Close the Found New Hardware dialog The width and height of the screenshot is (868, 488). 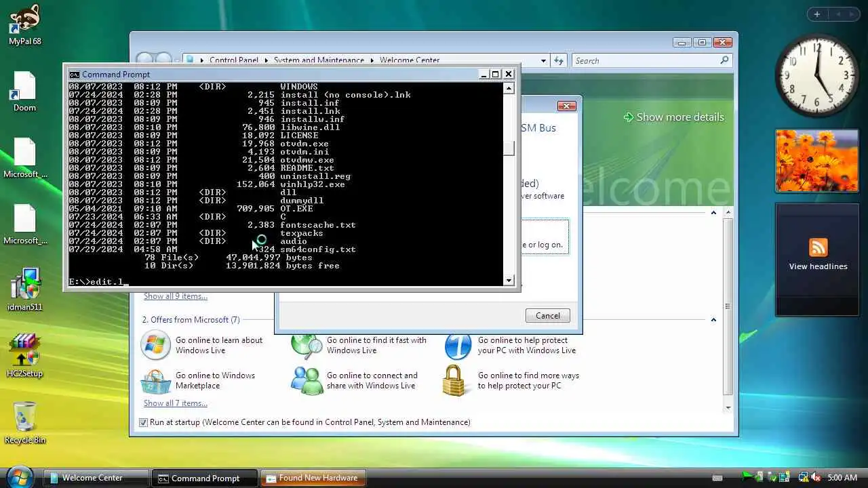point(566,106)
